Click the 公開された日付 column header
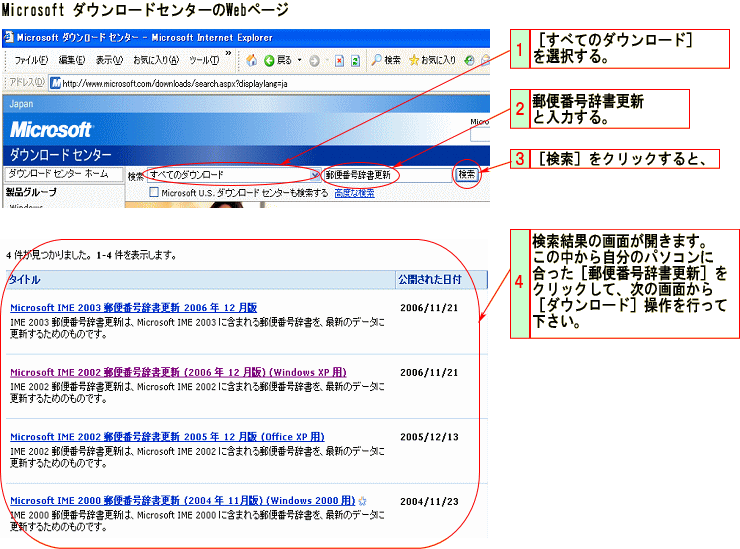The width and height of the screenshot is (740, 549). (429, 279)
